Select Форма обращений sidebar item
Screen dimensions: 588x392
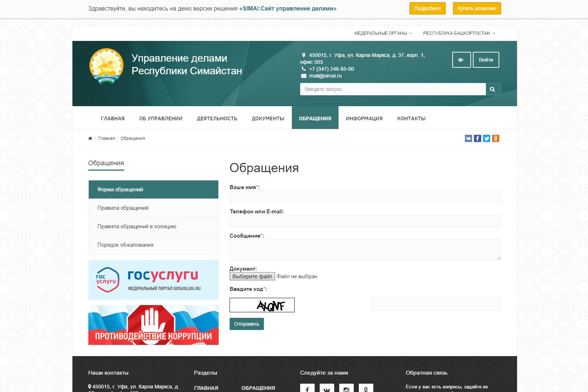coord(154,189)
